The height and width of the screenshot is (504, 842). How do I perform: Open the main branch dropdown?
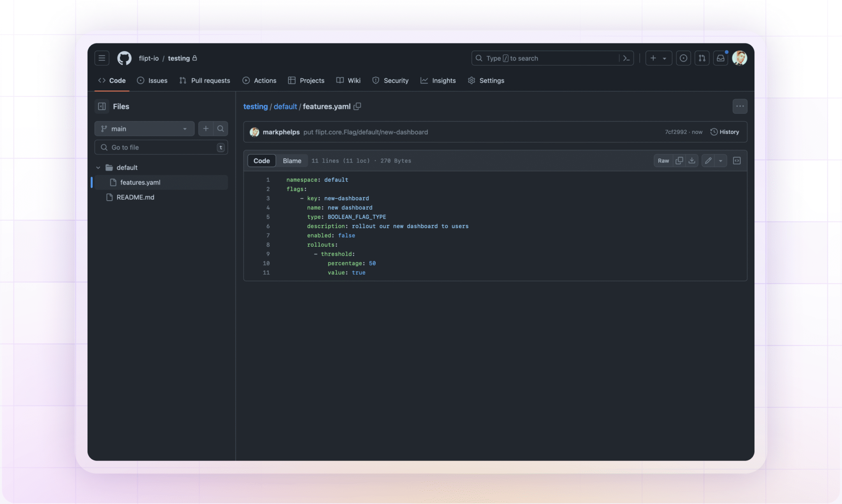(144, 129)
